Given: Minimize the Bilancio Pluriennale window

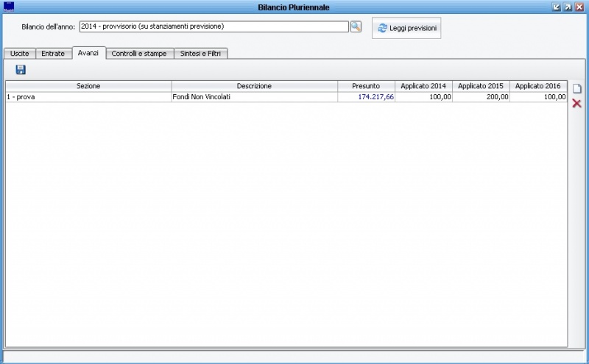Looking at the screenshot, I should point(557,7).
